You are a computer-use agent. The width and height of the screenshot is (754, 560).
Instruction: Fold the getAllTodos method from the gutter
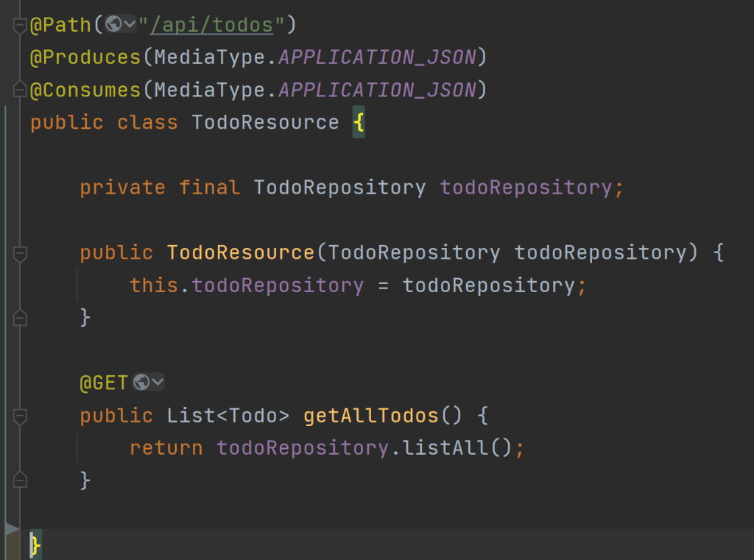20,416
